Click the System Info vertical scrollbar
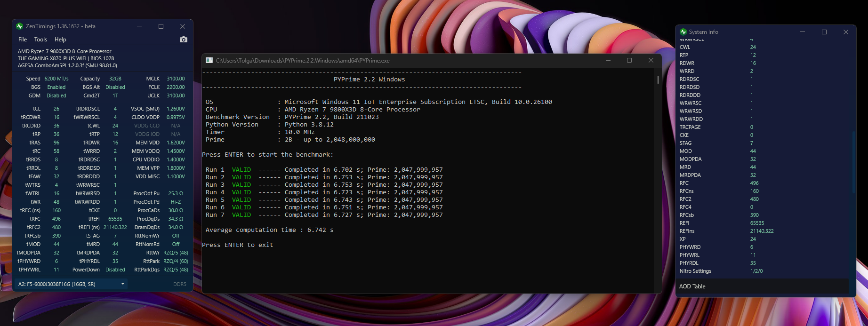The image size is (868, 326). point(853,162)
